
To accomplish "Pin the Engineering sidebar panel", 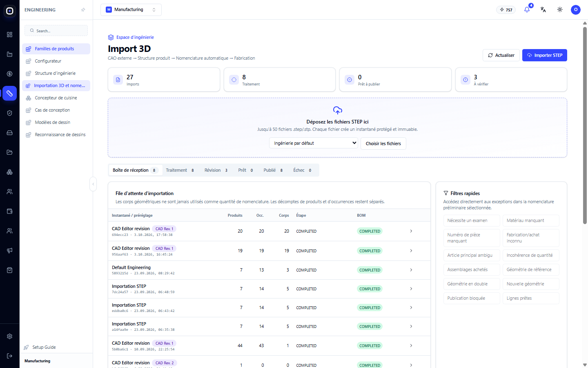I will click(83, 10).
